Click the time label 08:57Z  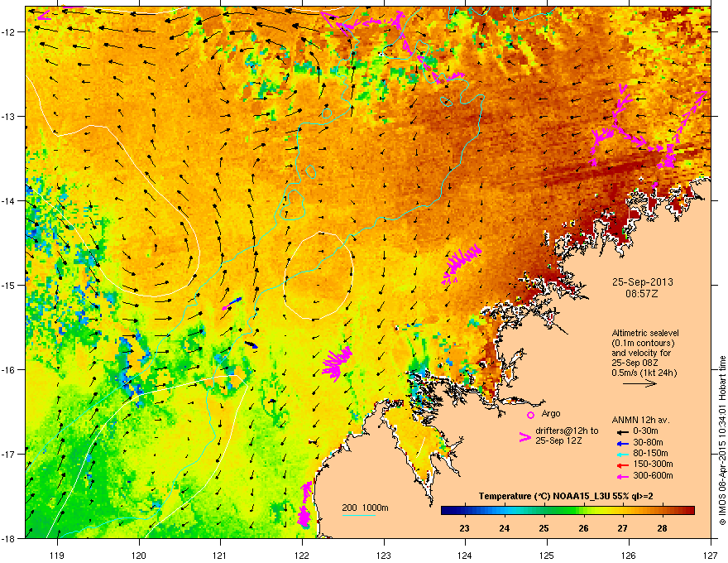(641, 294)
